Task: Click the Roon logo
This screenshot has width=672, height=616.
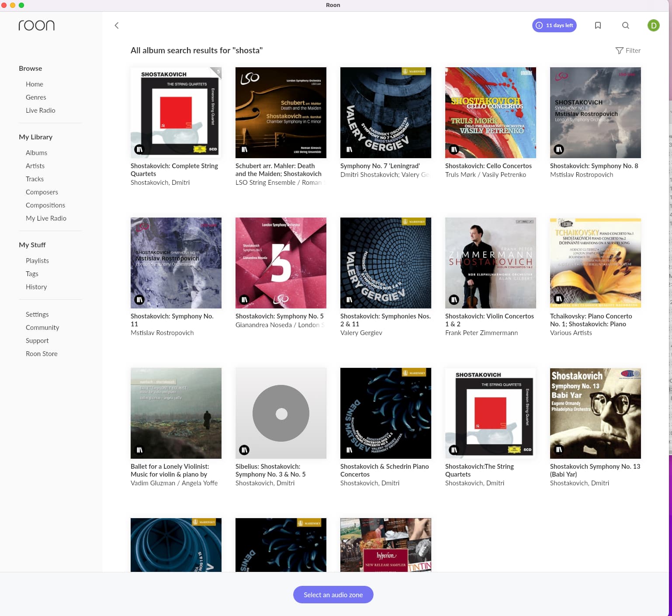Action: (x=37, y=25)
